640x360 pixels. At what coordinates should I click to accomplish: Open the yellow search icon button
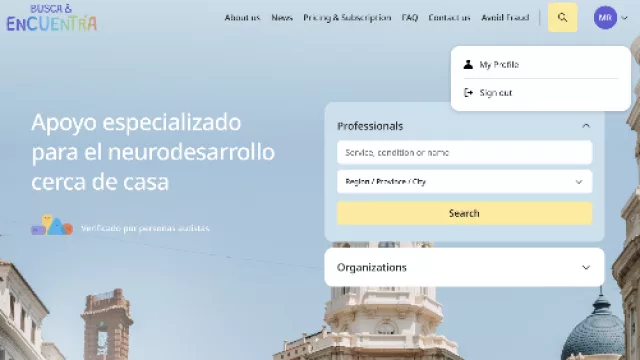tap(562, 18)
